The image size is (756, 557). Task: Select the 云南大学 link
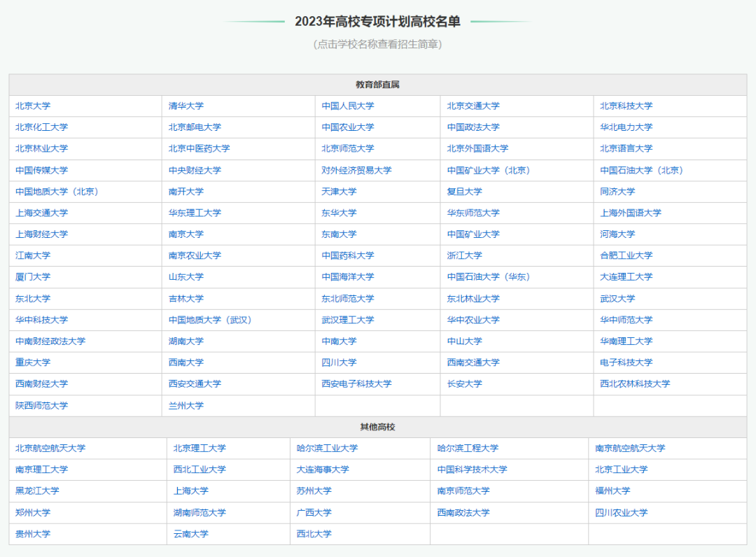191,533
